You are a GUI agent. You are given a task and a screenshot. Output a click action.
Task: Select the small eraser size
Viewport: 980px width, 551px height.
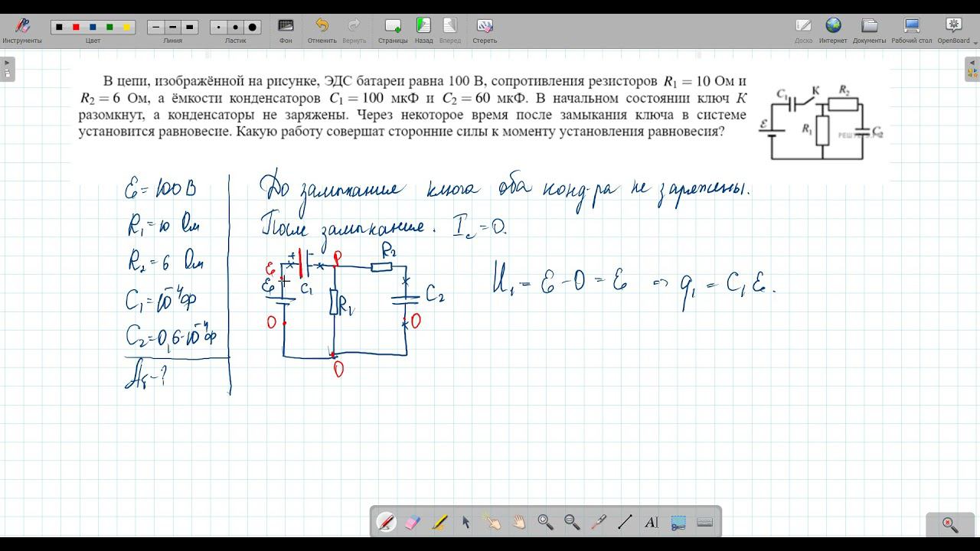click(219, 28)
